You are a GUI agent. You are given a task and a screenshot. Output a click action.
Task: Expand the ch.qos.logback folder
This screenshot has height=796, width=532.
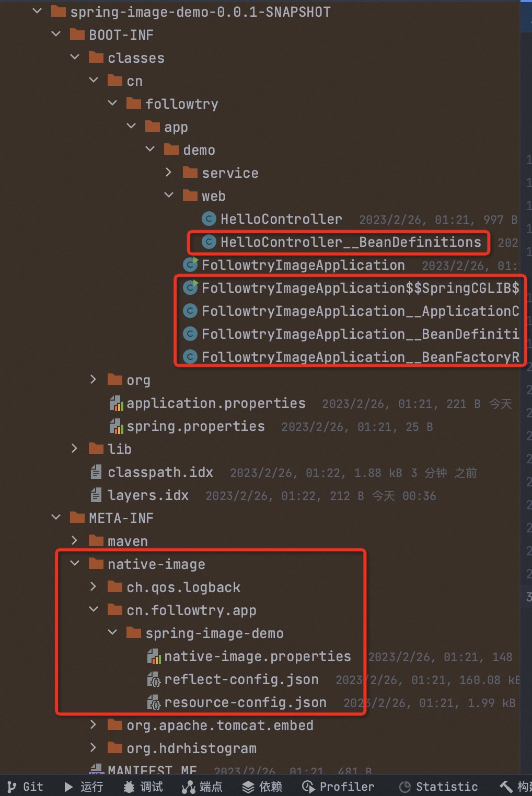[93, 586]
